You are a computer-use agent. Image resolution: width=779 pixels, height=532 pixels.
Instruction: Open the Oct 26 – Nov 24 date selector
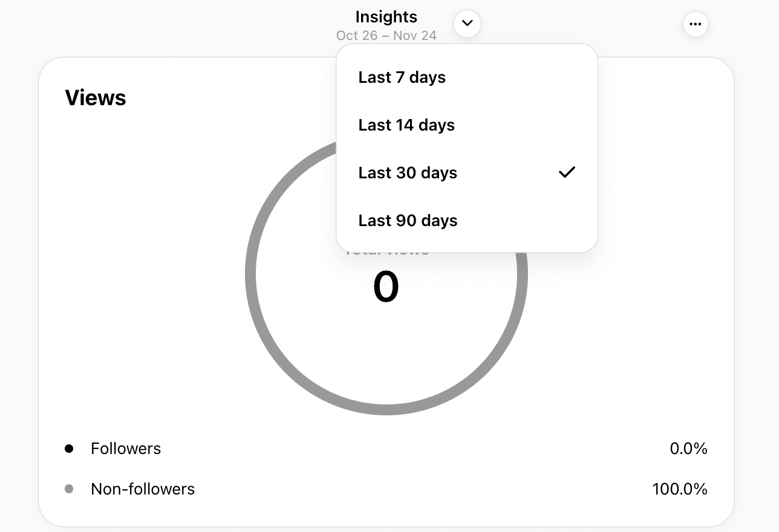pyautogui.click(x=386, y=35)
